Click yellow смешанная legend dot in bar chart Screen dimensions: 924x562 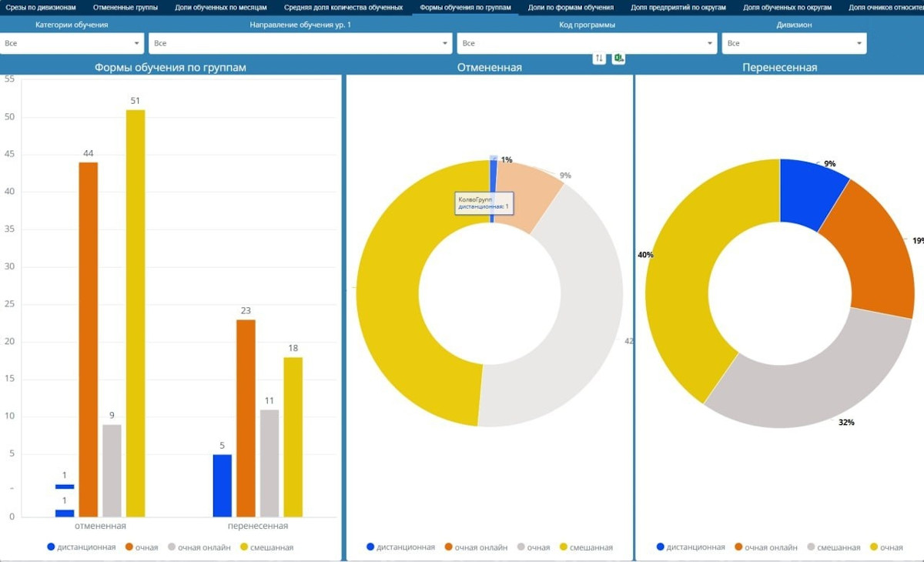(245, 547)
